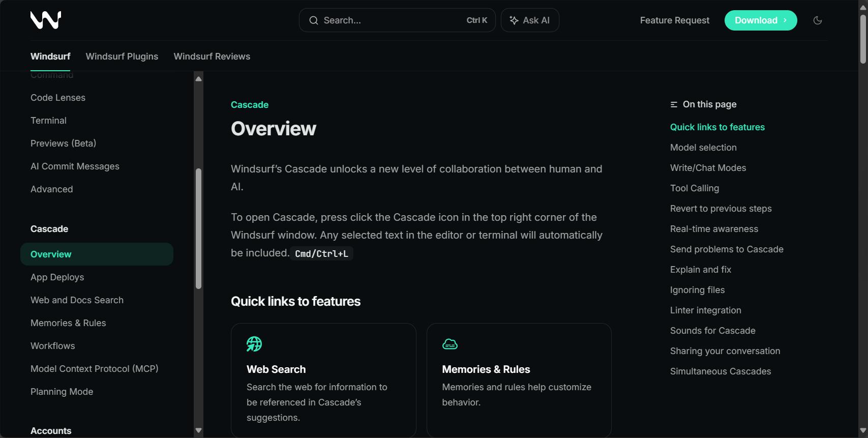
Task: Open Advanced in sidebar
Action: (x=52, y=189)
